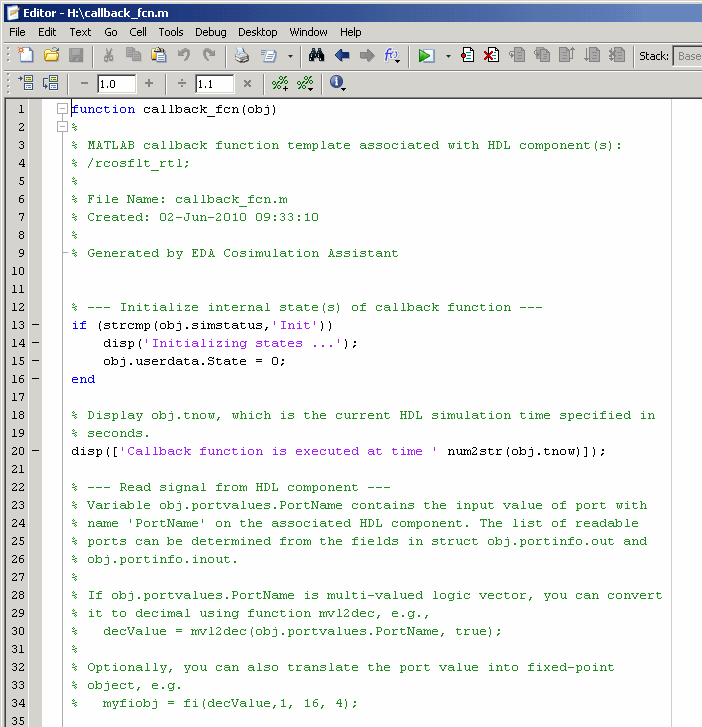Open the File menu

tap(17, 32)
